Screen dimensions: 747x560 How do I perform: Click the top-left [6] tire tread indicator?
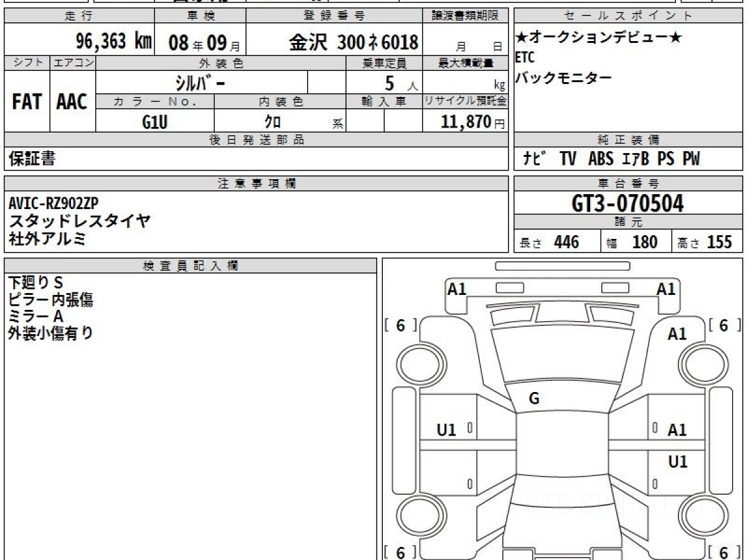tap(400, 325)
